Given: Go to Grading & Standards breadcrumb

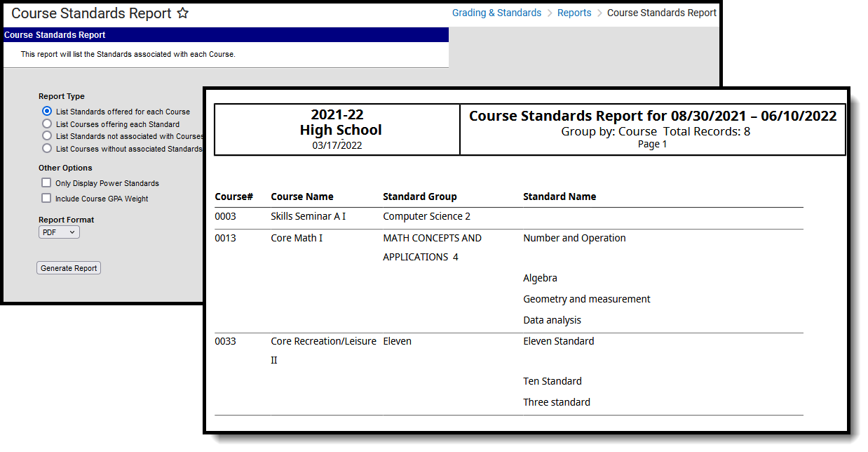Looking at the screenshot, I should [496, 13].
